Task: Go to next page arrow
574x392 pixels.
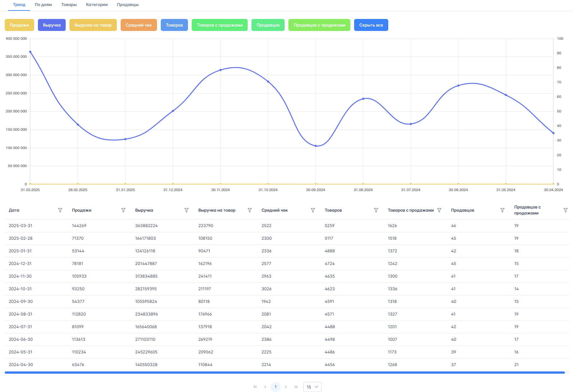Action: [286, 387]
